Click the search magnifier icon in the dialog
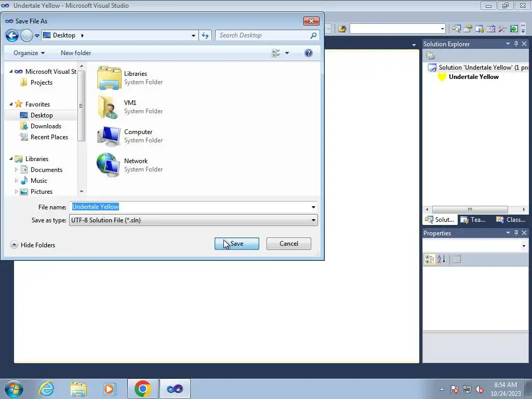This screenshot has height=399, width=532. coord(313,35)
